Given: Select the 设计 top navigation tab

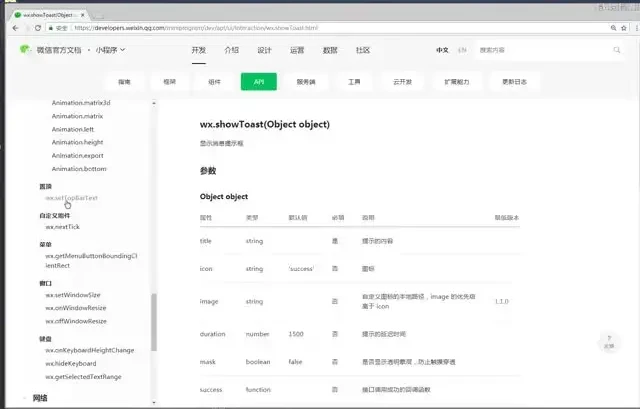Looking at the screenshot, I should click(x=264, y=50).
